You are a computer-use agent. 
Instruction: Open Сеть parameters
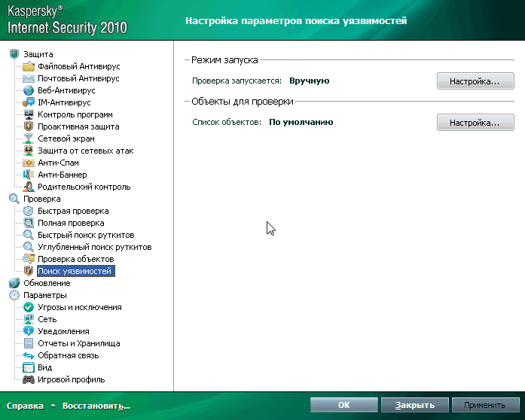point(47,319)
